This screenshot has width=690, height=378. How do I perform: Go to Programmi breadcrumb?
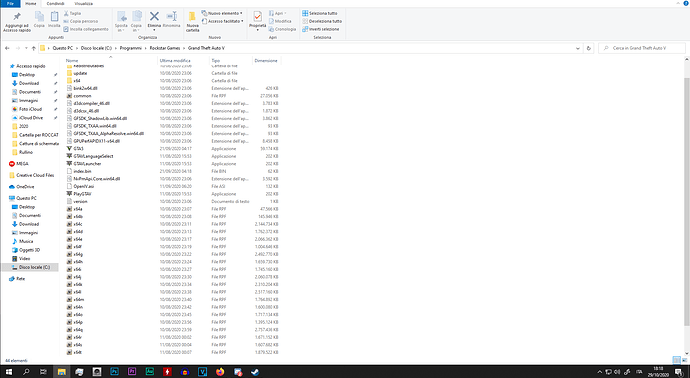(130, 48)
